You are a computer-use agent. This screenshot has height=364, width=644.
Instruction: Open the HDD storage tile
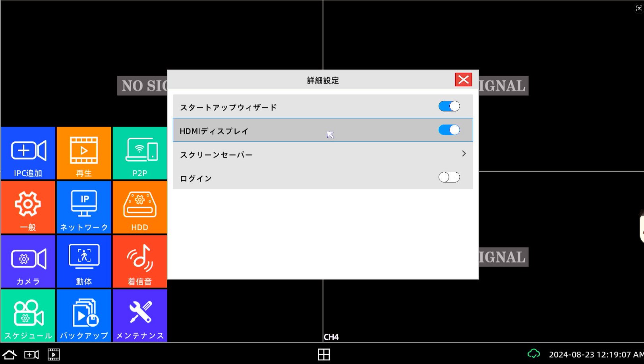[140, 207]
